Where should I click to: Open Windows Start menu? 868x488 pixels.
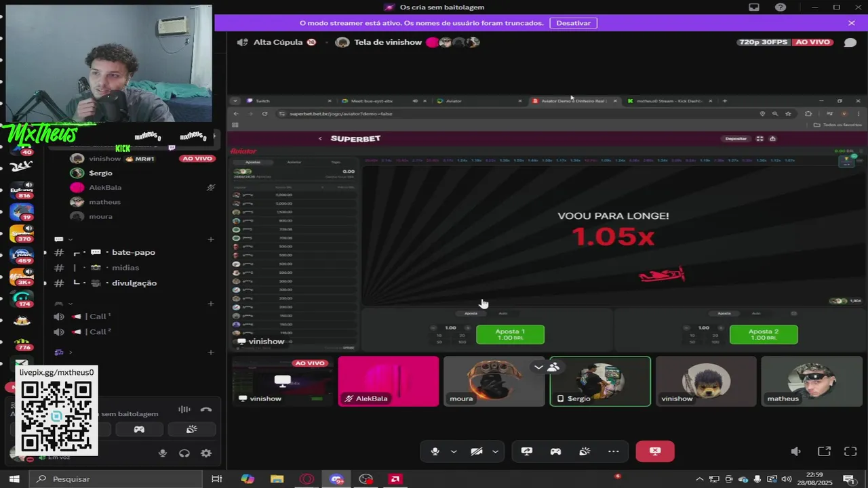14,479
